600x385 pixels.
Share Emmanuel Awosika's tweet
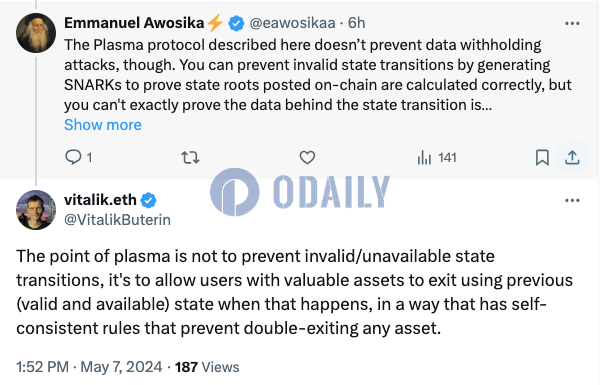coord(572,157)
